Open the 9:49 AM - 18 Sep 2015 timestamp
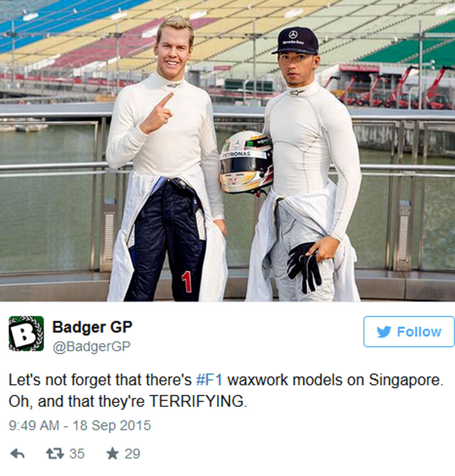The width and height of the screenshot is (455, 476). (x=80, y=425)
